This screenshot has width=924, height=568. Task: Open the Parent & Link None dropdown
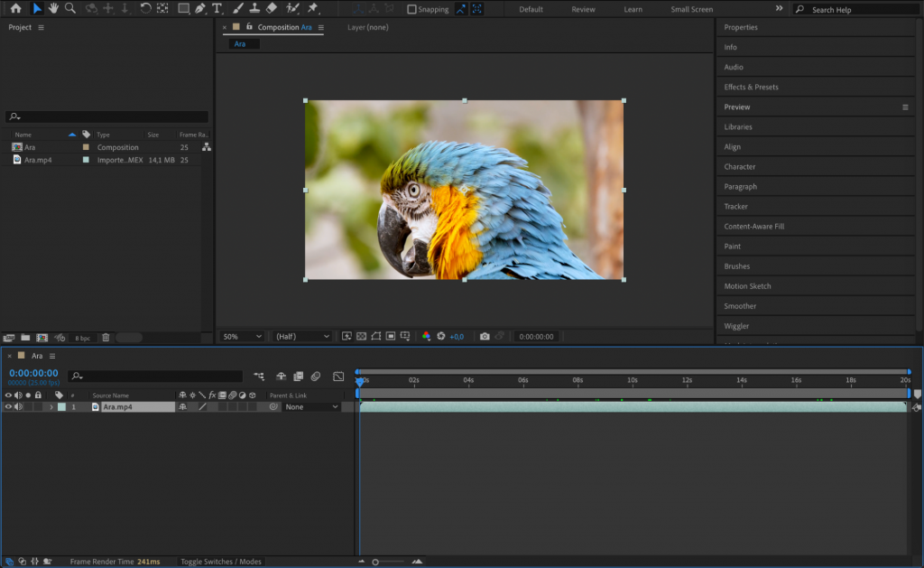coord(310,406)
